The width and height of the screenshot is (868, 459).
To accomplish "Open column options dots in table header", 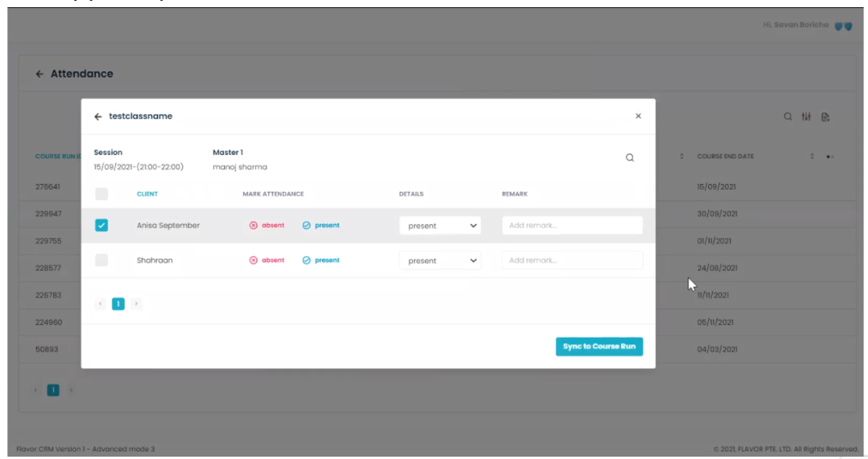I will point(830,157).
